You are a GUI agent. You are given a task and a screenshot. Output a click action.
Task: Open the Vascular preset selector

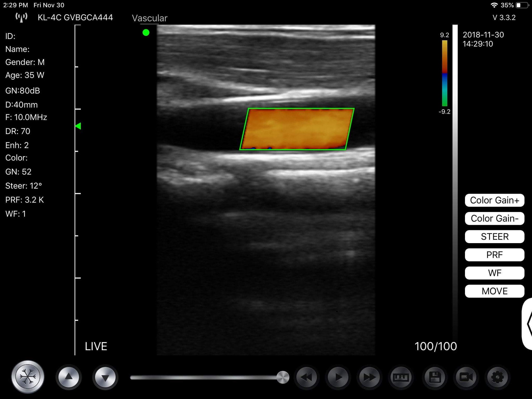pyautogui.click(x=150, y=18)
